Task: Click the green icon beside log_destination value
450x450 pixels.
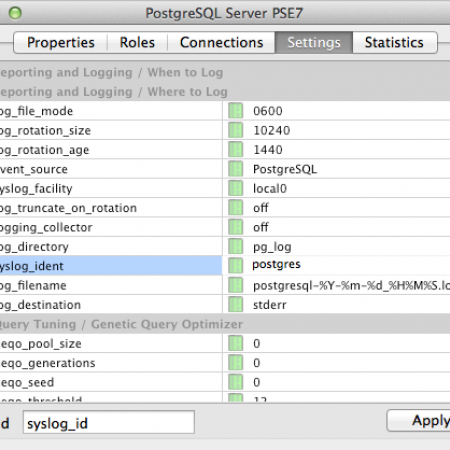Action: coord(236,305)
